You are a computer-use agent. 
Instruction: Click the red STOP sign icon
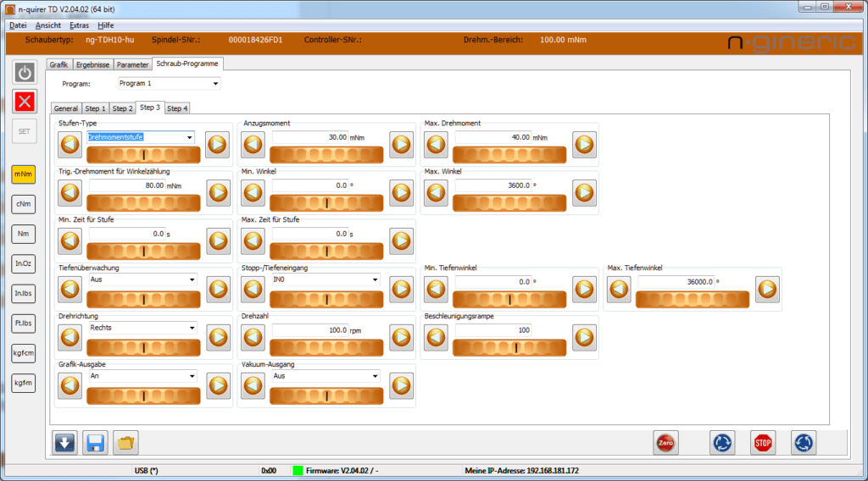(763, 442)
